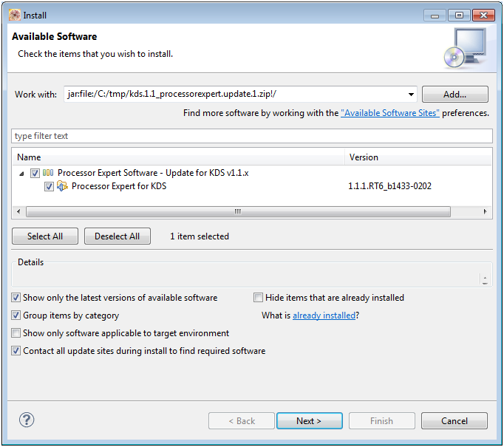Open the Available Software Sites link
This screenshot has width=504, height=447.
pos(390,113)
